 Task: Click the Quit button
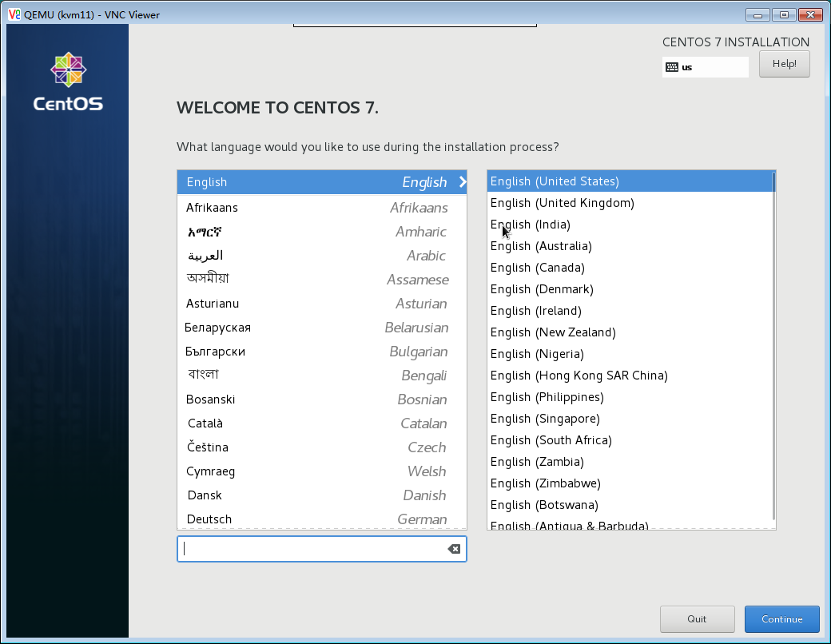pyautogui.click(x=697, y=619)
